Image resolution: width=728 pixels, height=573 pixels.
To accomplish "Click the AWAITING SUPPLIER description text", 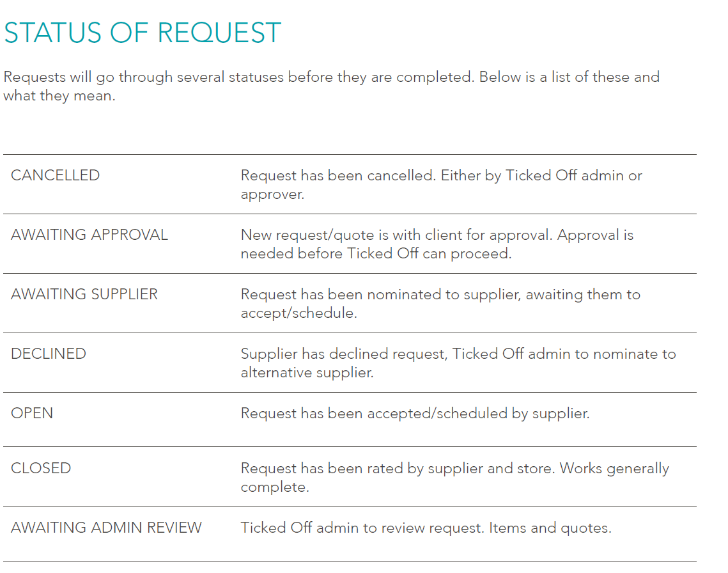I will point(440,303).
